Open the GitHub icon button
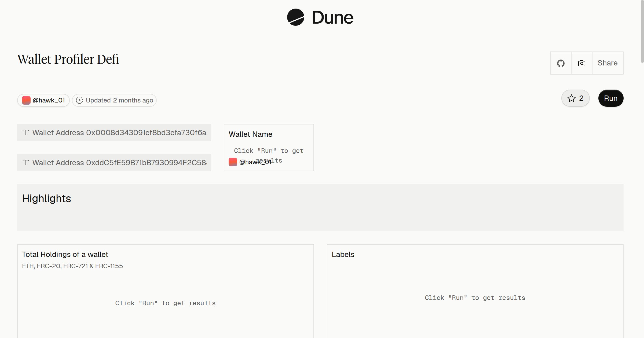This screenshot has width=644, height=338. point(561,63)
